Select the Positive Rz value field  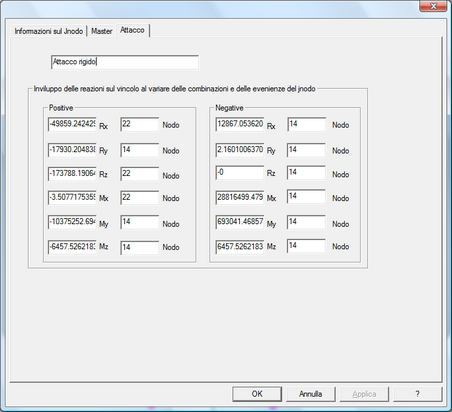point(72,174)
